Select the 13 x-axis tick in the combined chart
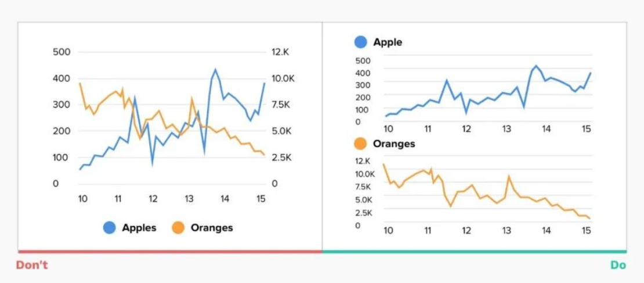 click(189, 199)
